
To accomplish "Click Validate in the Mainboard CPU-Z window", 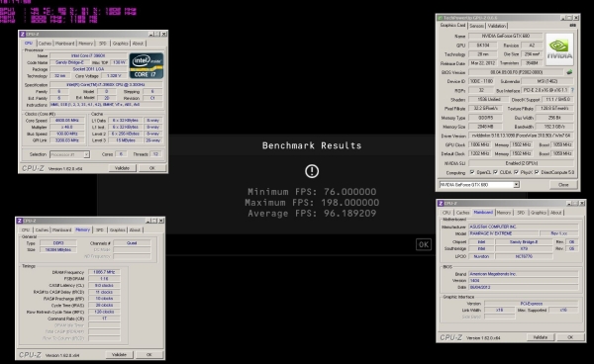I will pos(541,337).
